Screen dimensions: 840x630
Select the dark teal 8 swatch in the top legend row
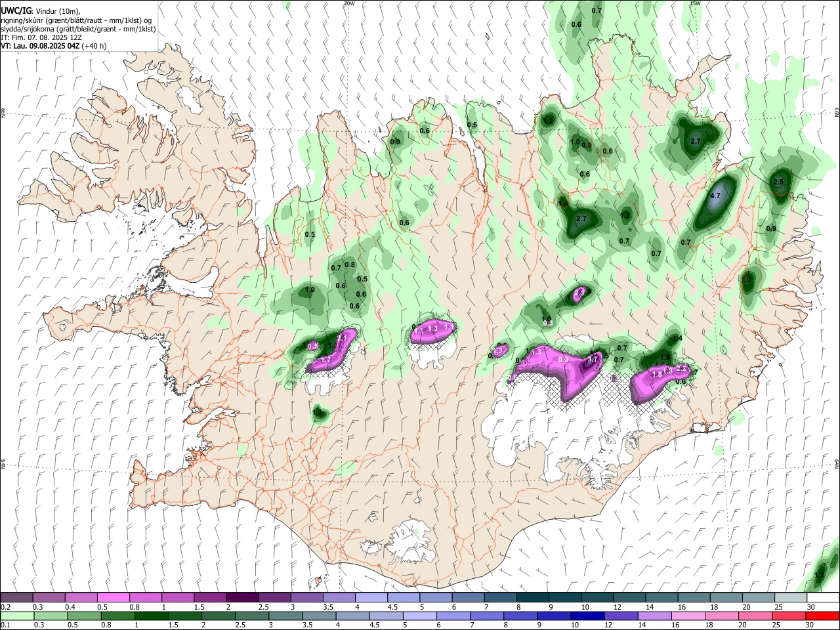(532, 597)
